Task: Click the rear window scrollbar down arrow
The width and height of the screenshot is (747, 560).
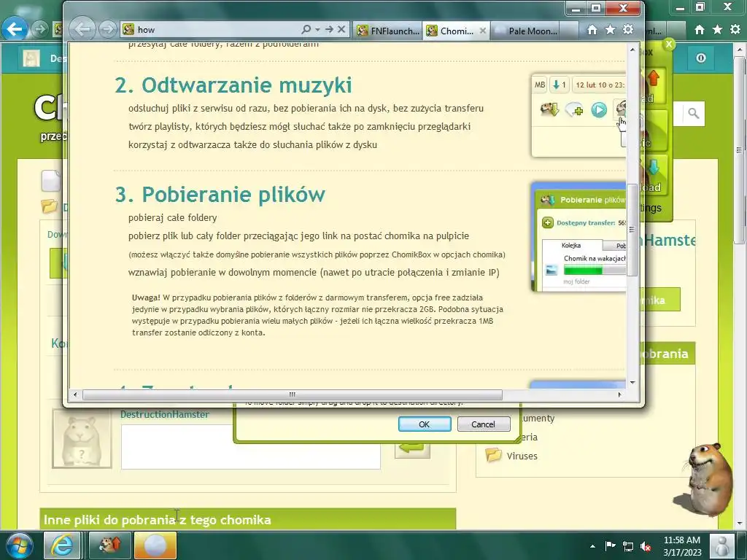Action: tap(740, 524)
